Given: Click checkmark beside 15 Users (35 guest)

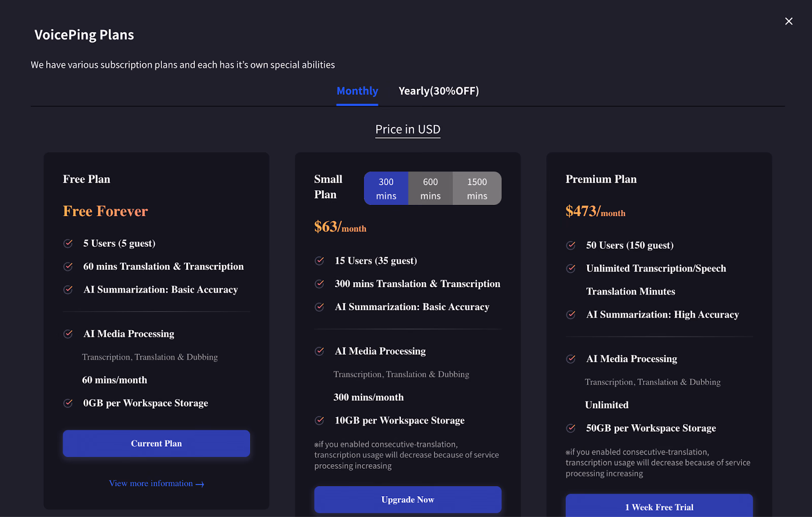Looking at the screenshot, I should click(x=320, y=261).
